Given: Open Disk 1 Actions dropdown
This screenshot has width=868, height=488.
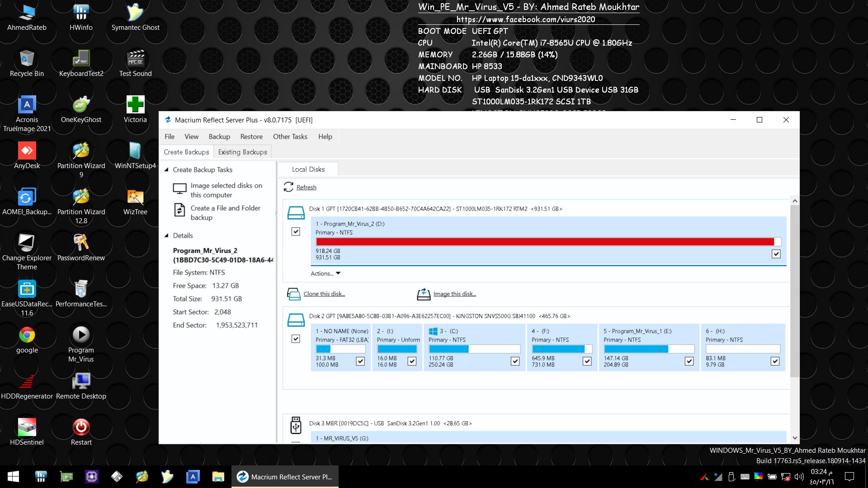Looking at the screenshot, I should pyautogui.click(x=325, y=273).
